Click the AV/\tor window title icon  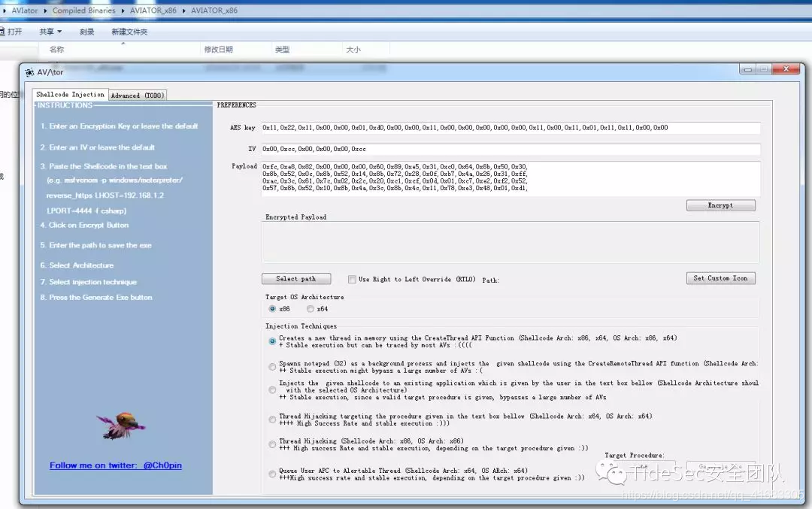pos(29,72)
